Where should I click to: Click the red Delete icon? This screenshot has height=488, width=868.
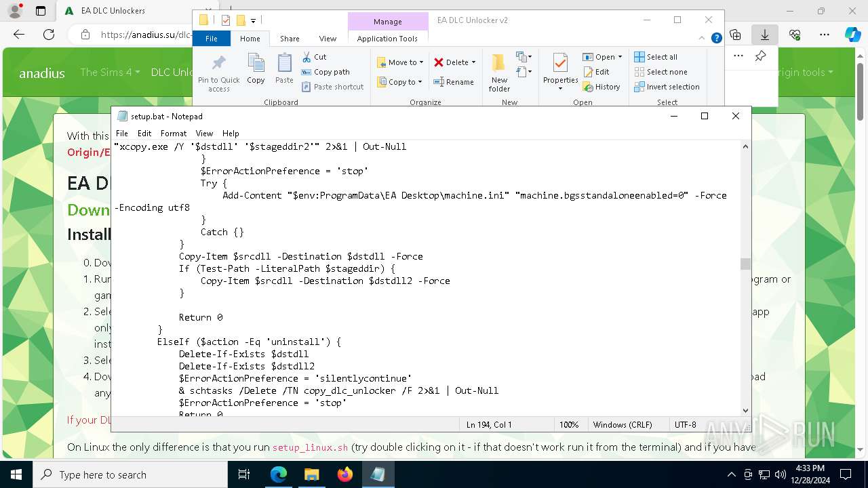tap(439, 62)
